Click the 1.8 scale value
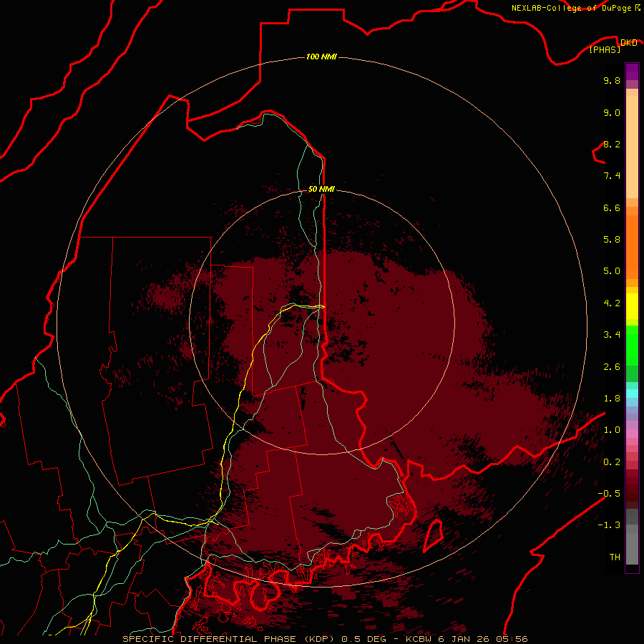Image resolution: width=644 pixels, height=644 pixels. 612,399
